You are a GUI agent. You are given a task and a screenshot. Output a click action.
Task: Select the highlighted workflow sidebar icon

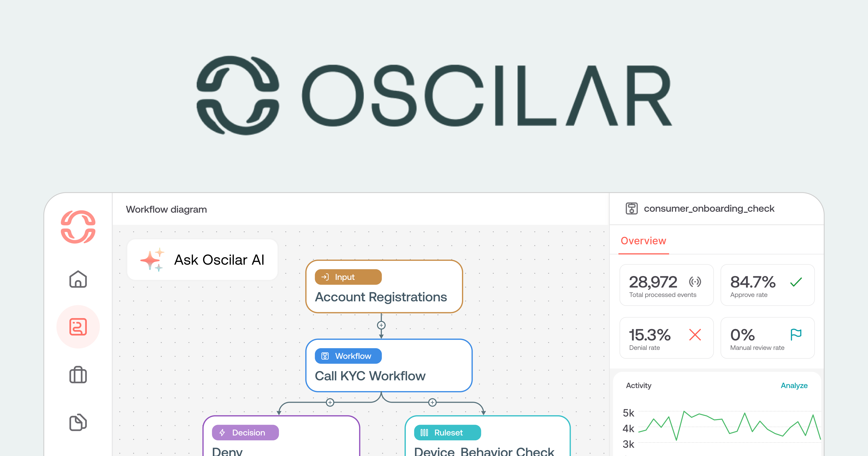tap(78, 326)
